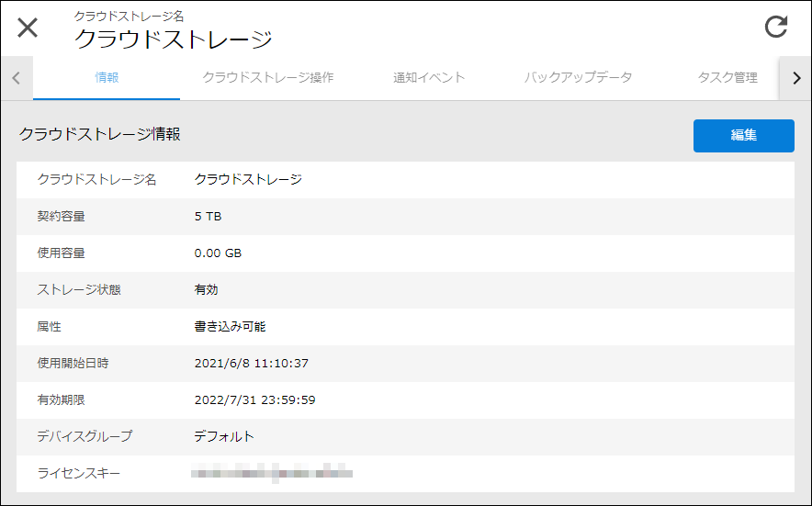Select the 情報 tab
This screenshot has width=812, height=506.
click(x=107, y=78)
